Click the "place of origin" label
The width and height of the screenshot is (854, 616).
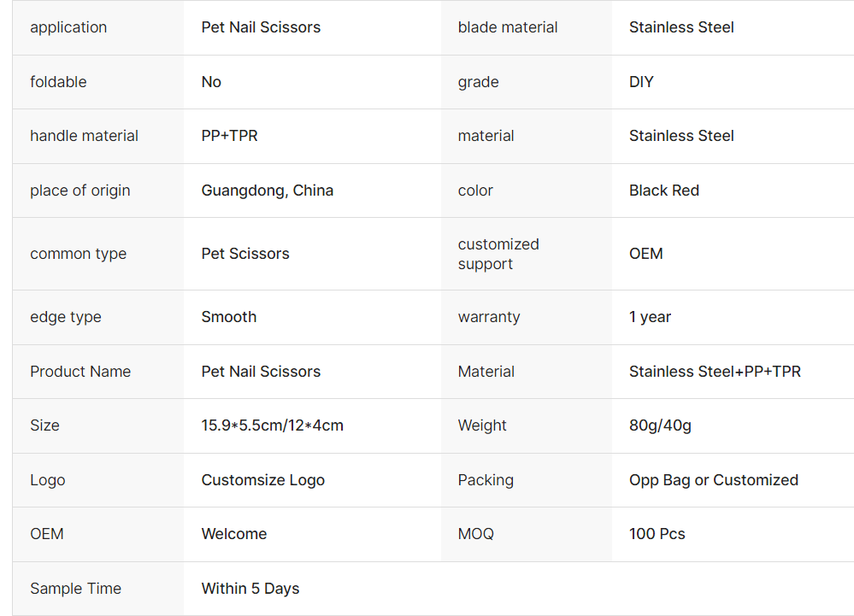[x=80, y=191]
